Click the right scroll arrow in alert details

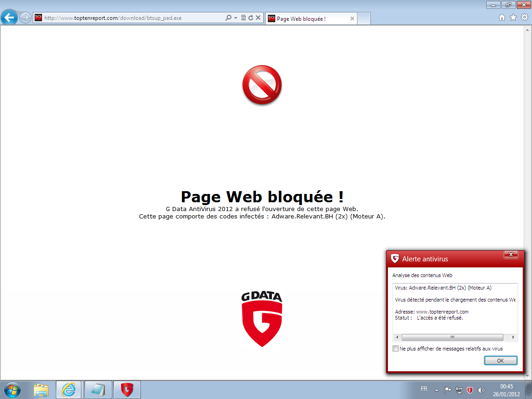[513, 337]
